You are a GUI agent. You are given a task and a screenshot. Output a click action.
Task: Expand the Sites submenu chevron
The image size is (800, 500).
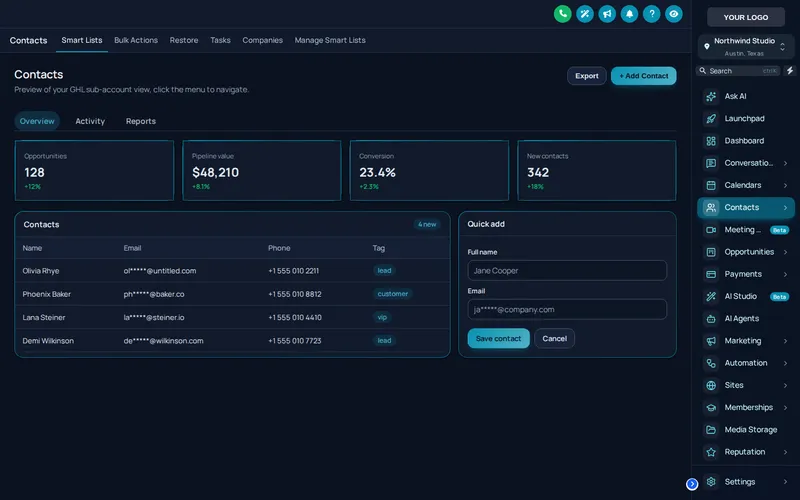coord(785,385)
